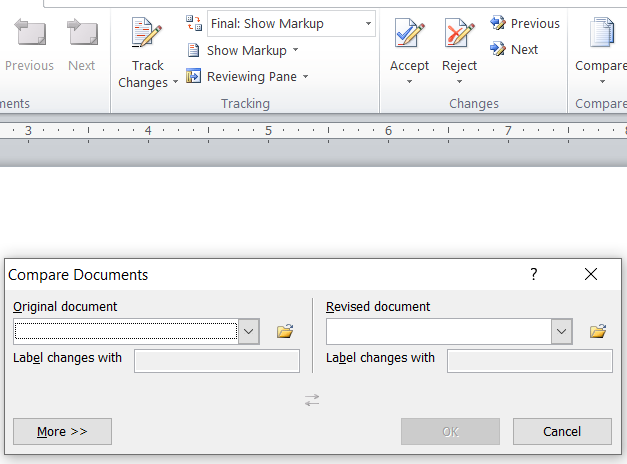This screenshot has width=627, height=464.
Task: Open the Revised document dropdown arrow
Action: (x=562, y=331)
